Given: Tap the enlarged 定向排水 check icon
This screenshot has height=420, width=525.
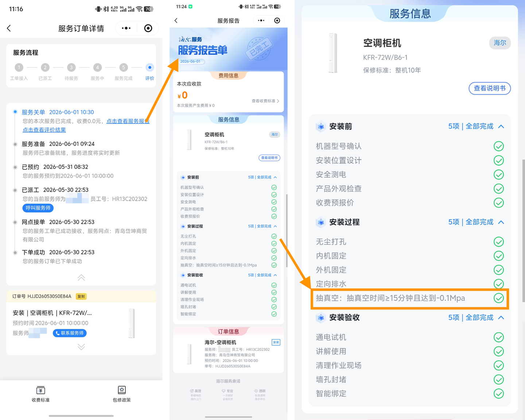Looking at the screenshot, I should click(x=499, y=284).
